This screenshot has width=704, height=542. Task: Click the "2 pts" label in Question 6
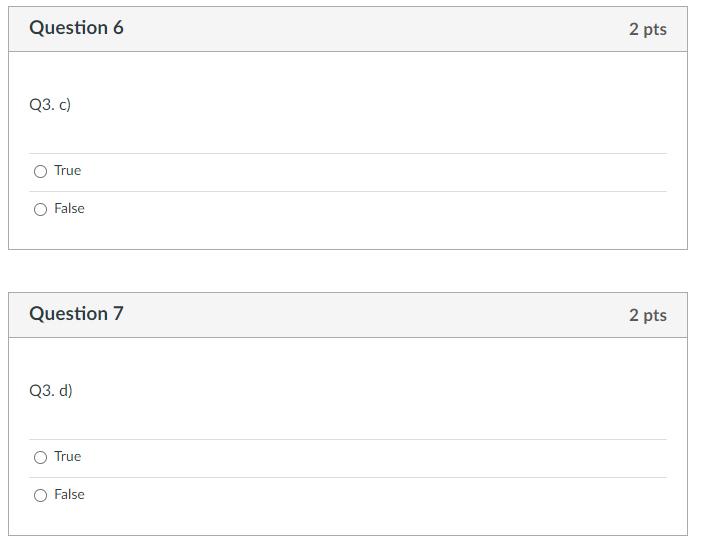click(647, 30)
